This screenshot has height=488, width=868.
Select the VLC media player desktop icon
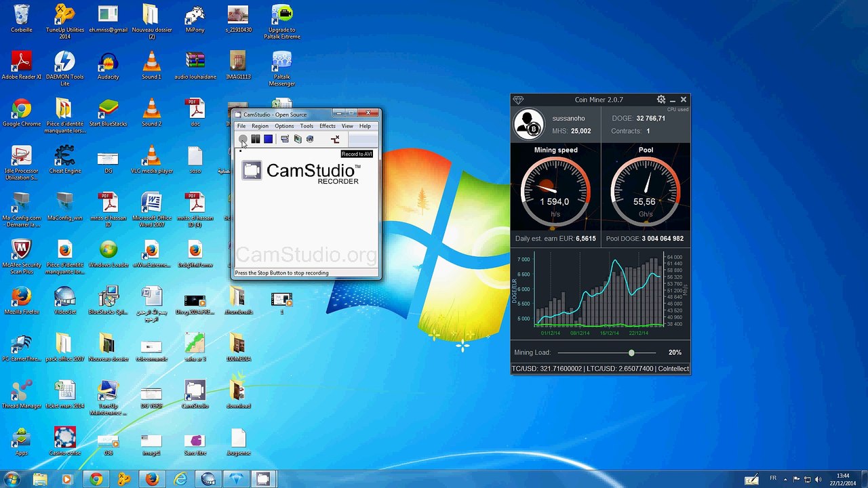coord(151,160)
